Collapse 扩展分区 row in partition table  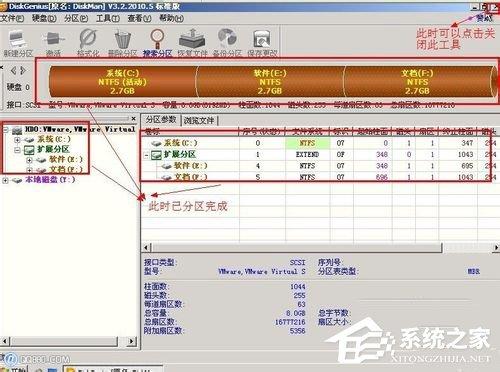click(x=146, y=155)
